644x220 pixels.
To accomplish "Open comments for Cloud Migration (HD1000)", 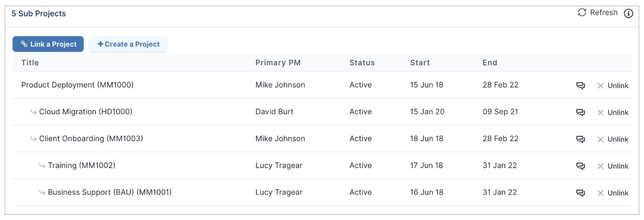I will click(581, 113).
